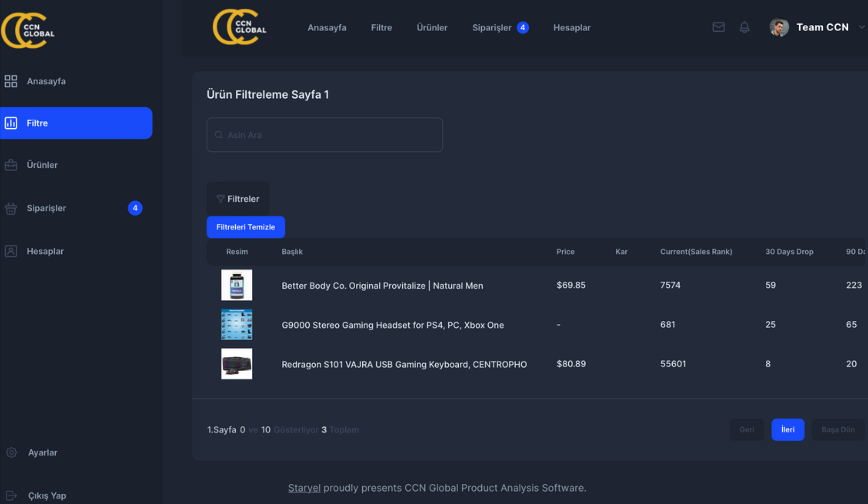Image resolution: width=868 pixels, height=504 pixels.
Task: Go to Filtre in top navigation
Action: [381, 28]
